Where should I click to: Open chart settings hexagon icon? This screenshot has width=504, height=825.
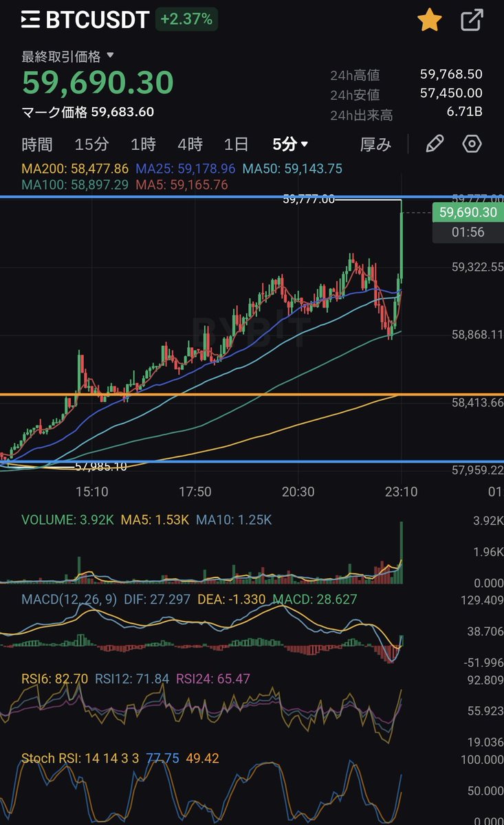coord(472,144)
